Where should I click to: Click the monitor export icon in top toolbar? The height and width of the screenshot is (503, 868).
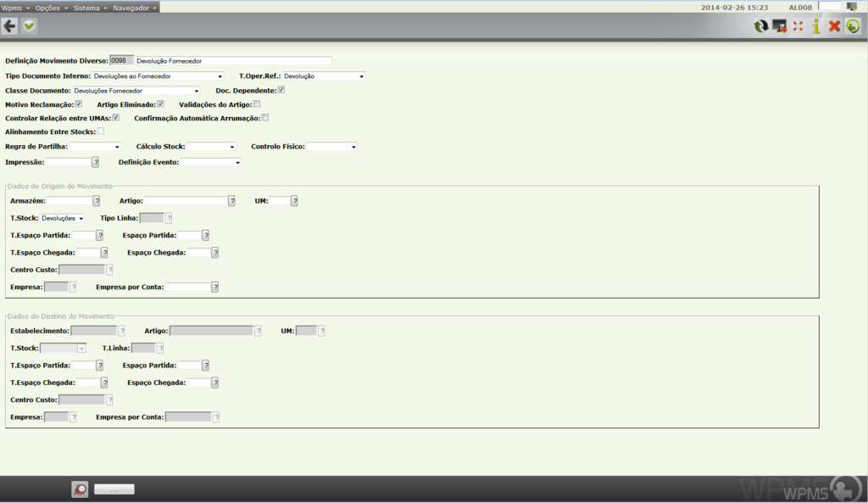click(x=780, y=26)
